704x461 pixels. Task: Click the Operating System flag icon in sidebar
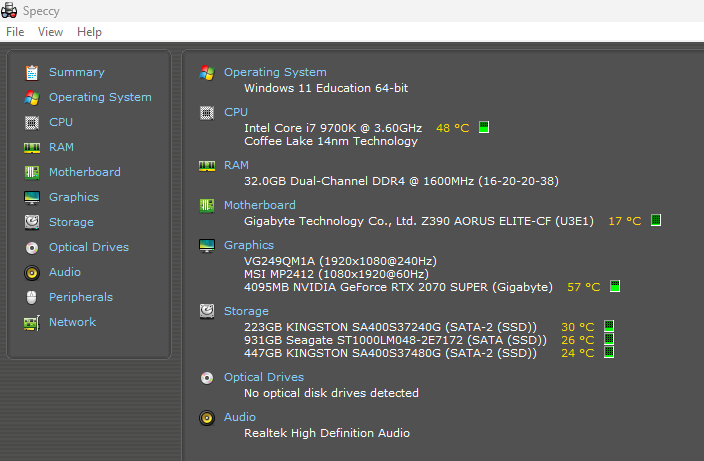point(32,97)
